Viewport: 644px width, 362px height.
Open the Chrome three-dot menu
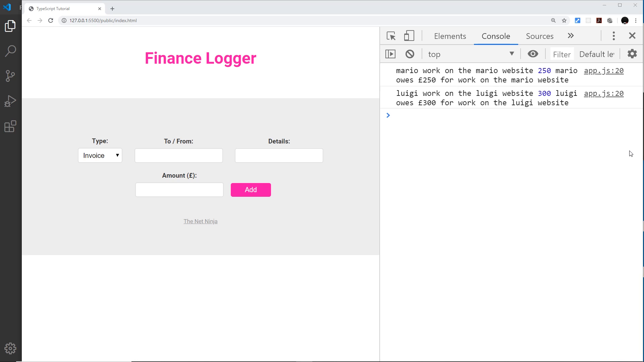(x=636, y=20)
